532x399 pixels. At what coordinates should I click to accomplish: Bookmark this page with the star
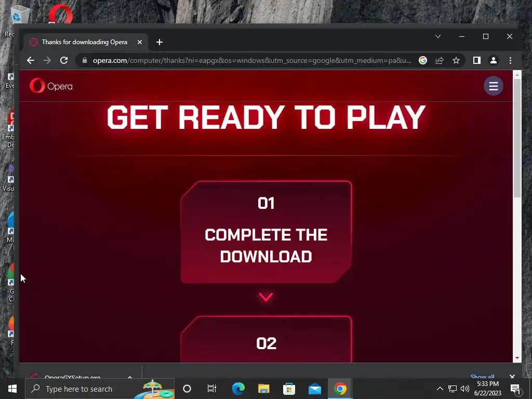(456, 60)
